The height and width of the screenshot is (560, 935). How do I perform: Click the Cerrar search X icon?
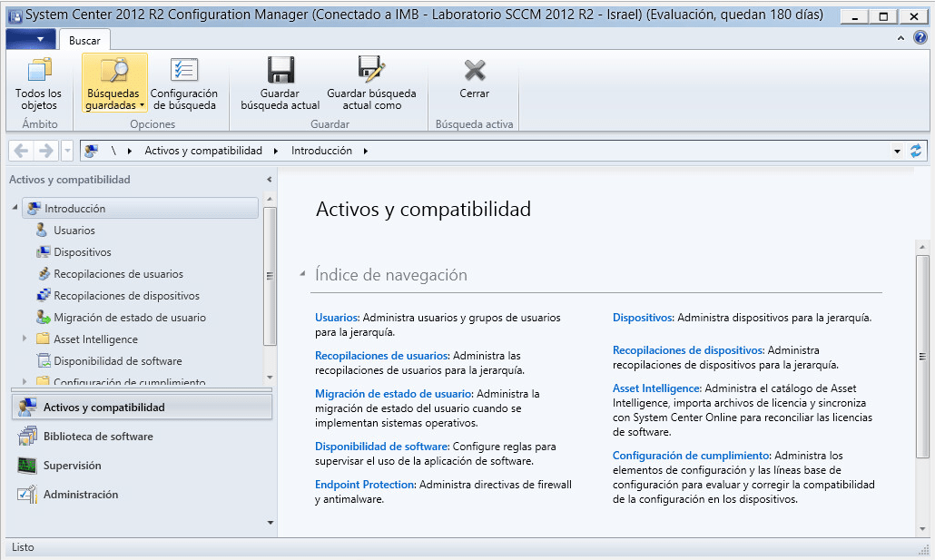[x=474, y=71]
